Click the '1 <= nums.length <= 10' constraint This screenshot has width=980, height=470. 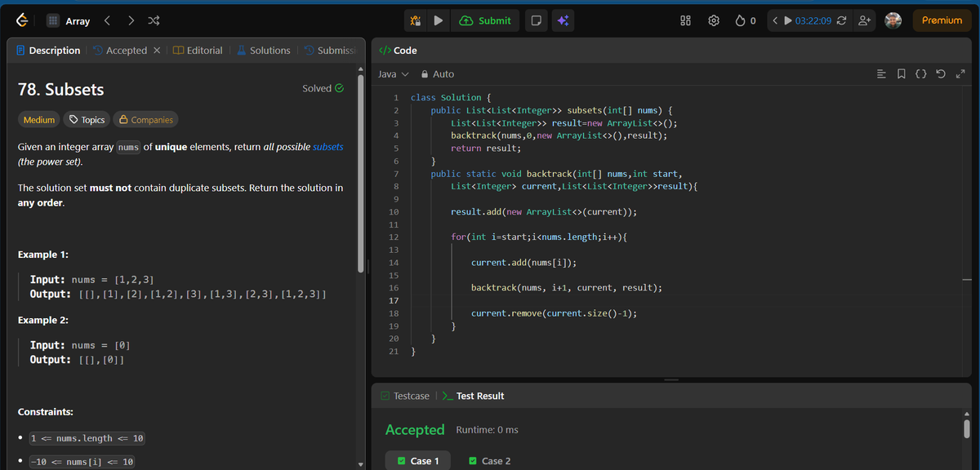[x=87, y=438]
